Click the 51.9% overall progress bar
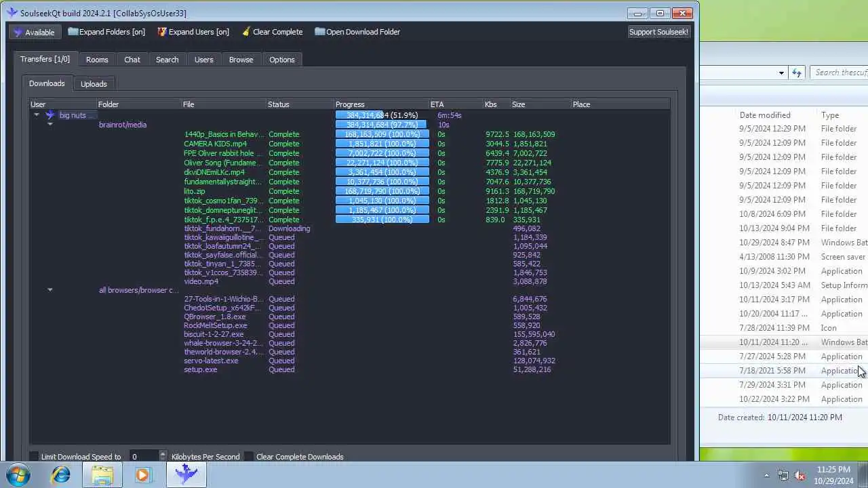This screenshot has width=868, height=488. (382, 115)
